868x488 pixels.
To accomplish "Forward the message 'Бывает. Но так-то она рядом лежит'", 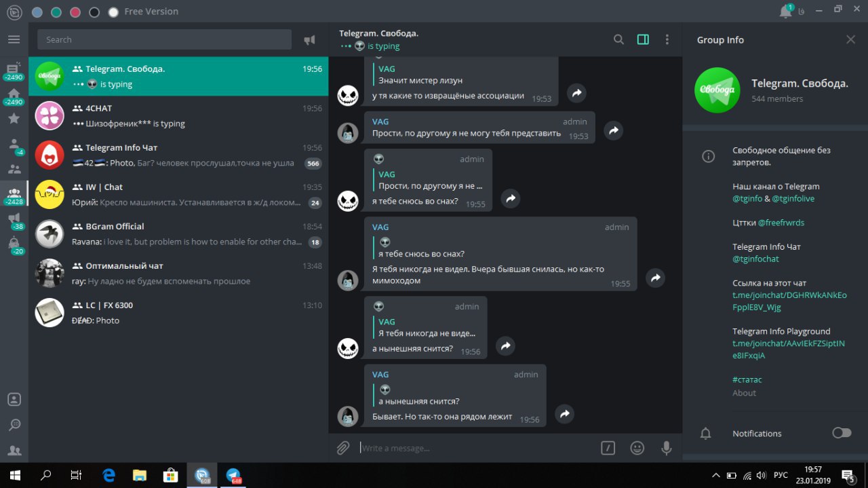I will click(564, 413).
